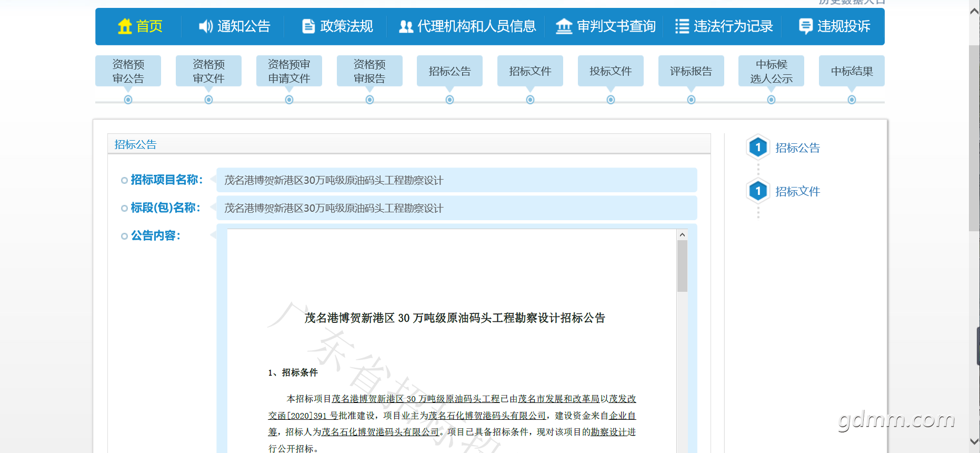
Task: Select the 招标文件 stage tab
Action: 530,71
